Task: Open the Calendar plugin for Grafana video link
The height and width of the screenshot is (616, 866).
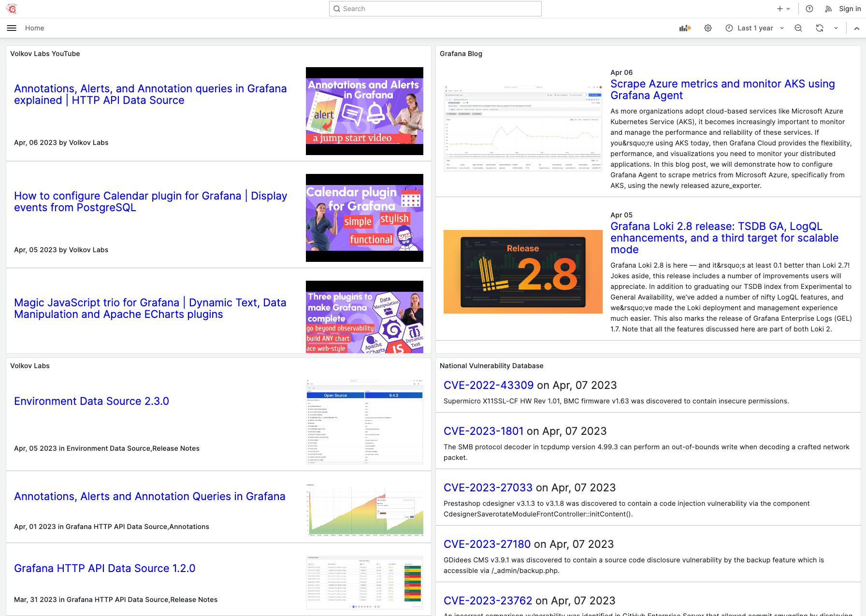Action: pos(150,201)
